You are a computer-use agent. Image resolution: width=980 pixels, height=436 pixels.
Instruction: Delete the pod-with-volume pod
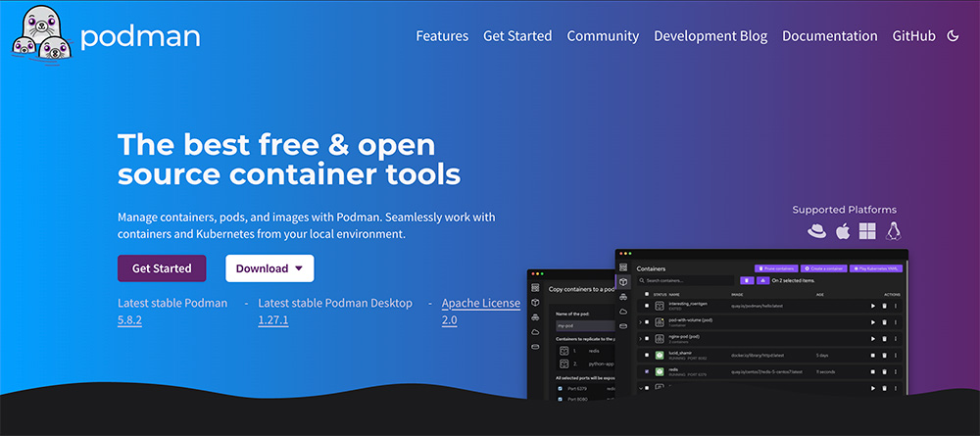click(884, 322)
